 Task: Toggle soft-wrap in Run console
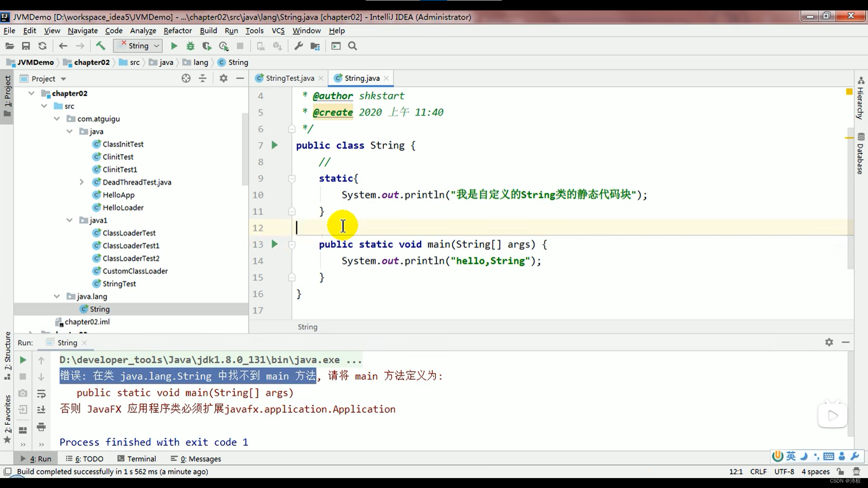click(x=41, y=394)
